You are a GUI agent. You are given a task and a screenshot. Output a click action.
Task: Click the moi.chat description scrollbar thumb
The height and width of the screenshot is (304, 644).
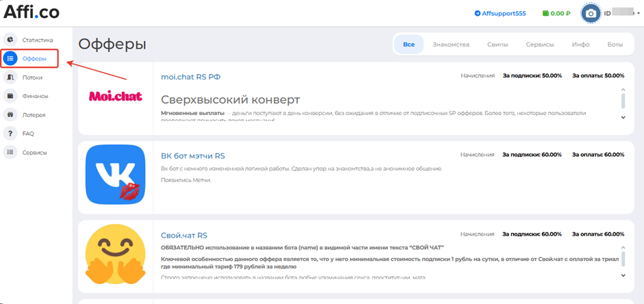623,101
